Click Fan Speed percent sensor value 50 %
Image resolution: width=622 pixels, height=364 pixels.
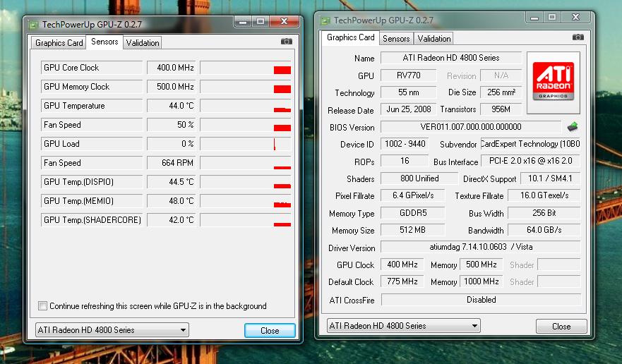point(172,124)
